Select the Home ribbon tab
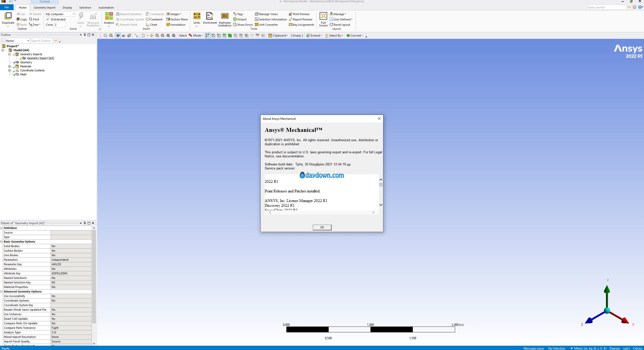 (23, 8)
